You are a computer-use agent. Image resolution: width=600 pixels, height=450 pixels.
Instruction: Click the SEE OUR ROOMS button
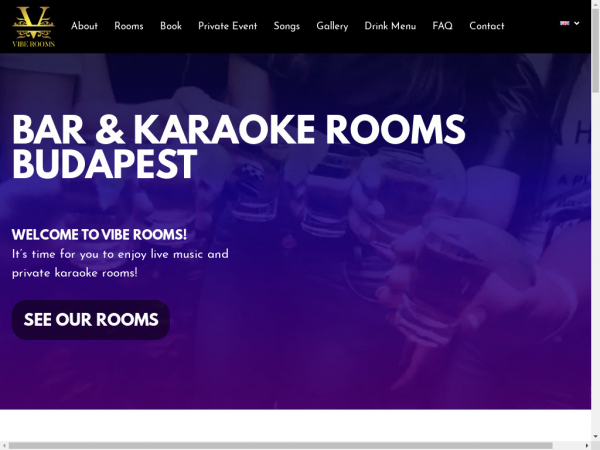[x=91, y=320]
